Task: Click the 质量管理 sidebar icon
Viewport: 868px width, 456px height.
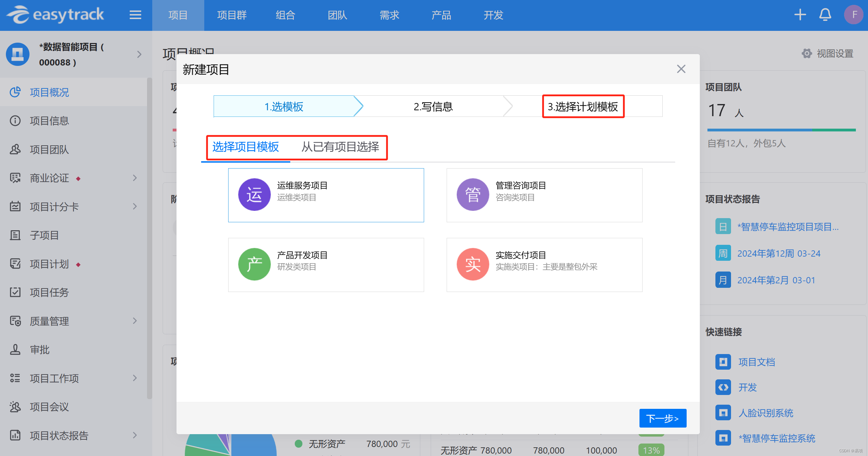Action: (15, 321)
